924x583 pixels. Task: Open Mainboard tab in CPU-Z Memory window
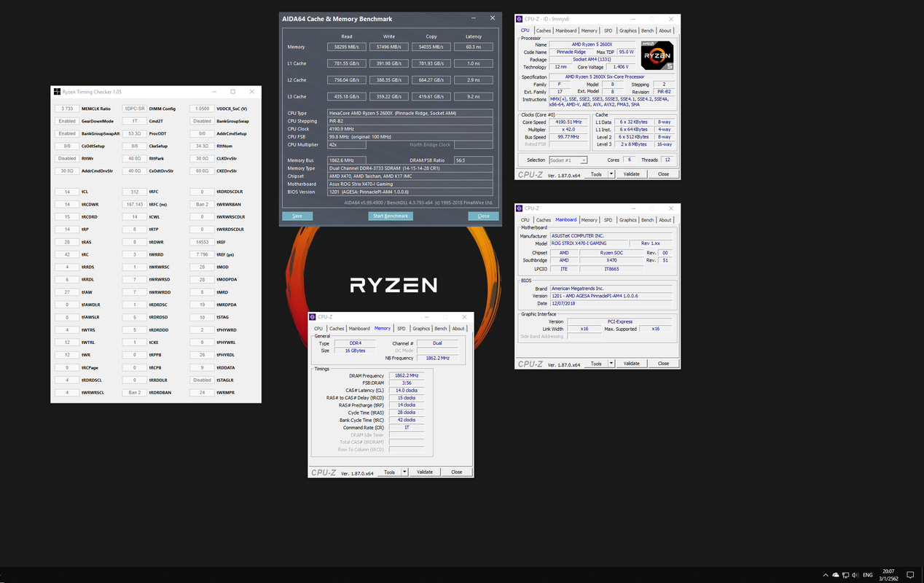pos(359,329)
